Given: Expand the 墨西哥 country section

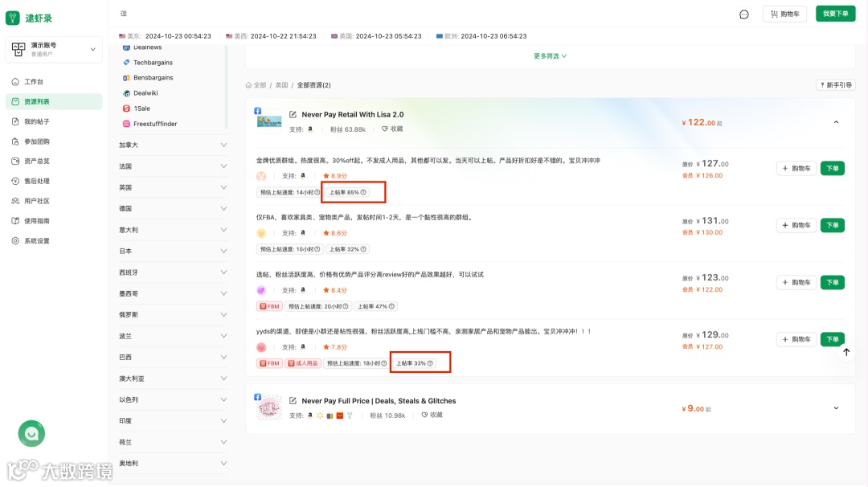Looking at the screenshot, I should coord(173,293).
